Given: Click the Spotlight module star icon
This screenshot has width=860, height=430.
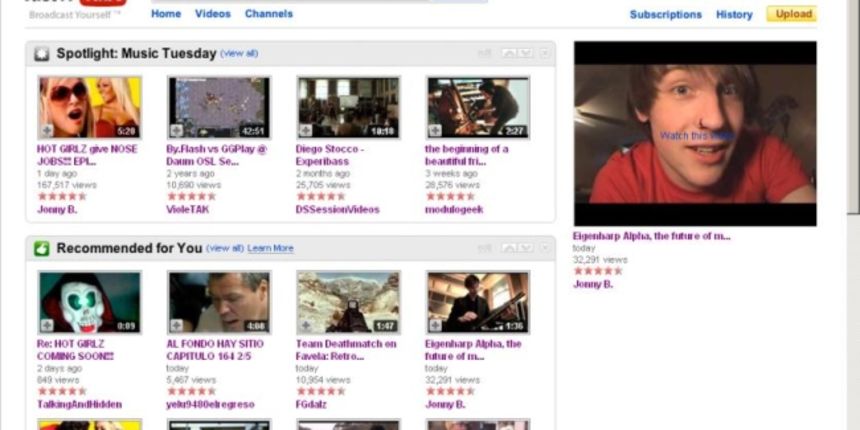Looking at the screenshot, I should coord(42,54).
